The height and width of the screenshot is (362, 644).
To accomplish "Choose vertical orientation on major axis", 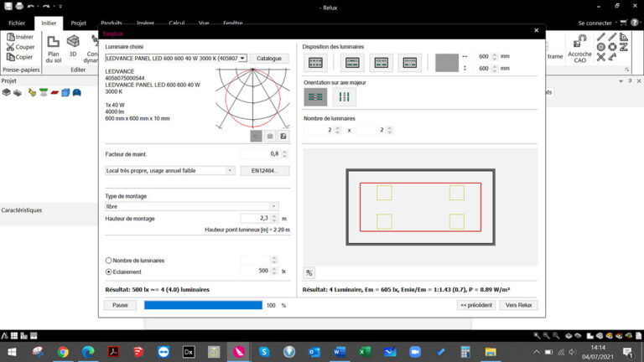I will pyautogui.click(x=344, y=97).
